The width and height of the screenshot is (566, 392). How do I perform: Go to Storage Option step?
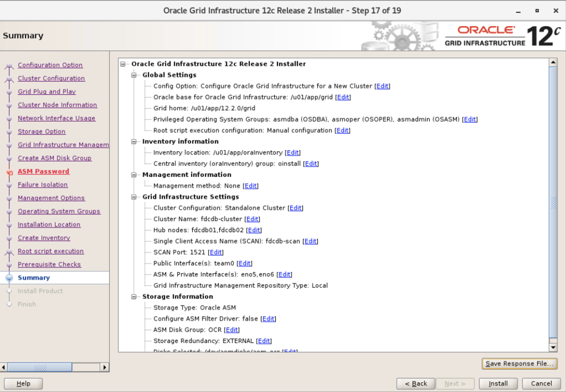42,132
